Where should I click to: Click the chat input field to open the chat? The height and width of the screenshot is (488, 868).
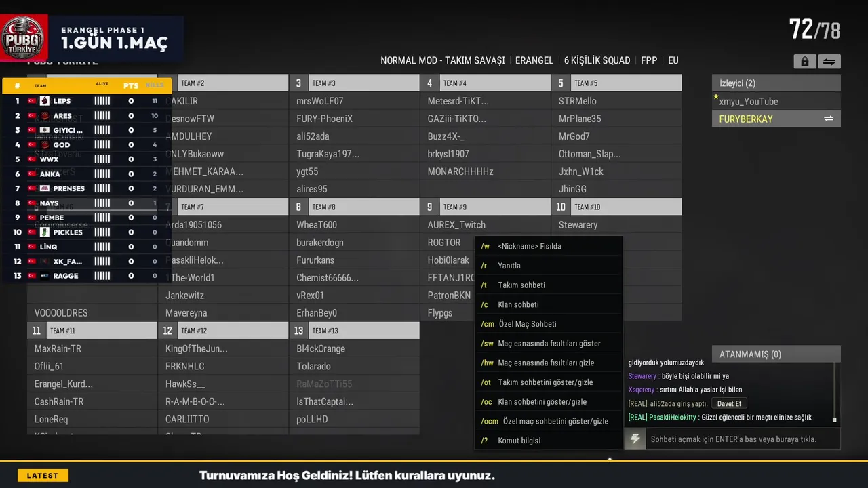tap(743, 439)
